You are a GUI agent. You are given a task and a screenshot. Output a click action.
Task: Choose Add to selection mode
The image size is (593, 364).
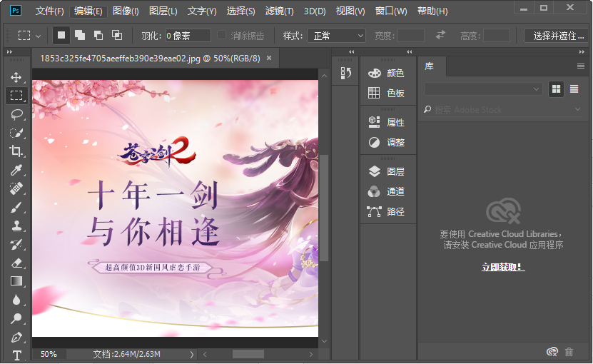coord(80,35)
